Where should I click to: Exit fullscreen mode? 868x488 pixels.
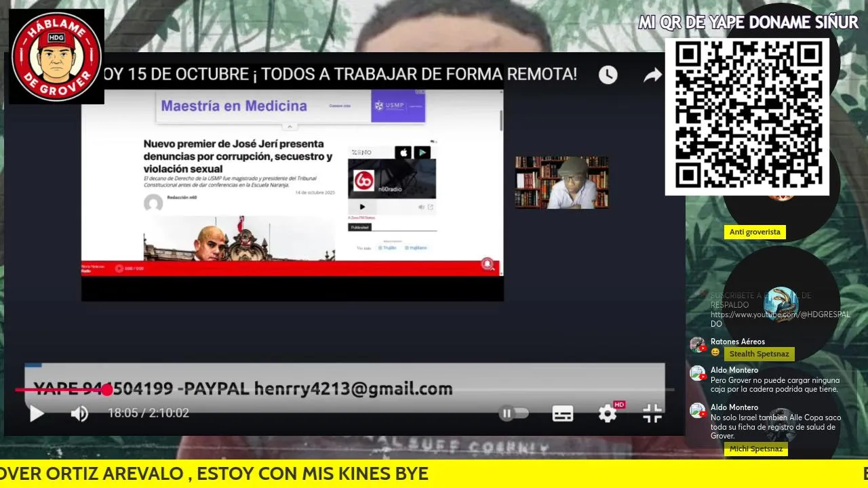click(652, 413)
